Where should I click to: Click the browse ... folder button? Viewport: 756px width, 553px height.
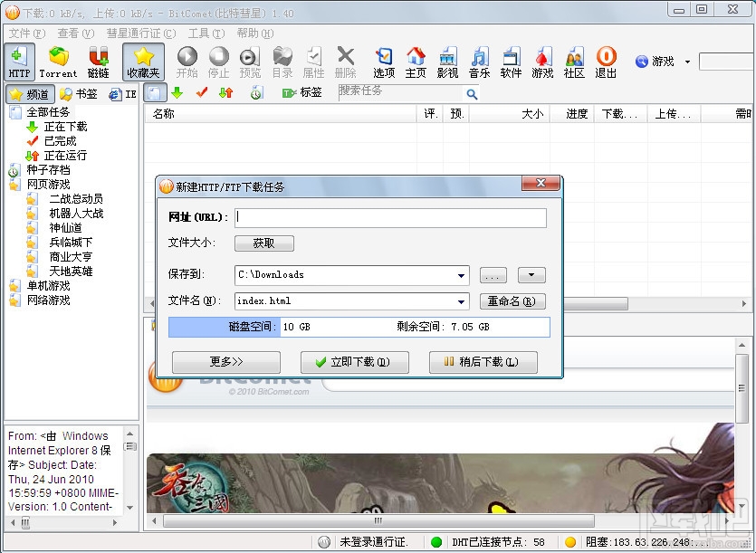click(x=493, y=275)
